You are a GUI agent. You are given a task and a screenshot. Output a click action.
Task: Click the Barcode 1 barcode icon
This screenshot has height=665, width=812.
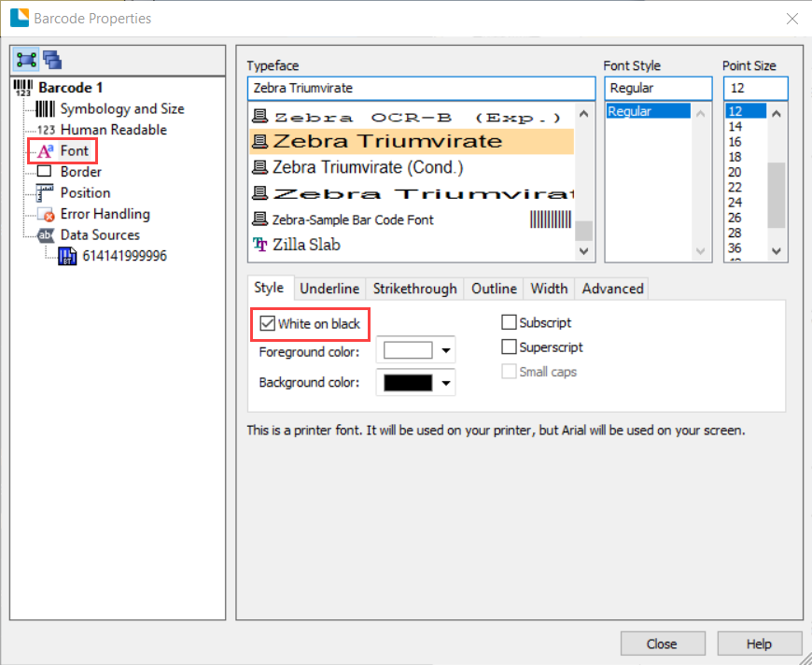(22, 88)
